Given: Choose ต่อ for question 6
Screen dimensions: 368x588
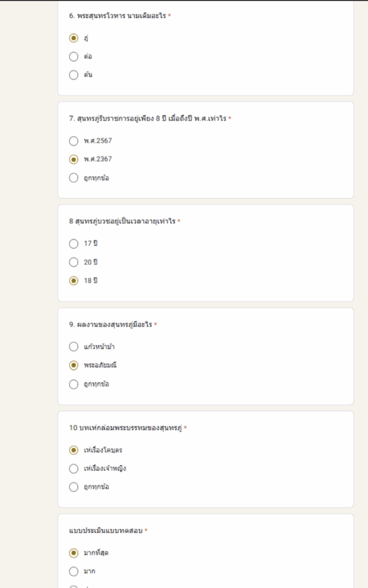Looking at the screenshot, I should 74,57.
